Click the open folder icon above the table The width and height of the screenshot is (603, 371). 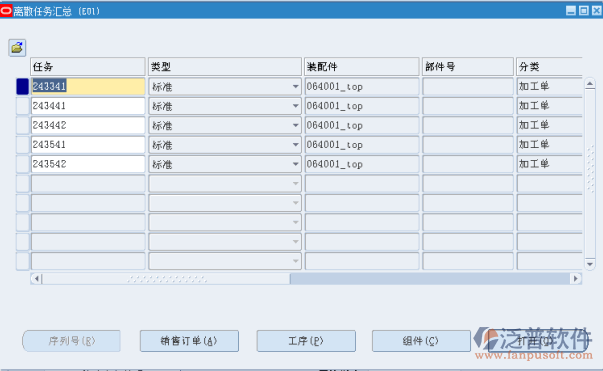tap(17, 48)
